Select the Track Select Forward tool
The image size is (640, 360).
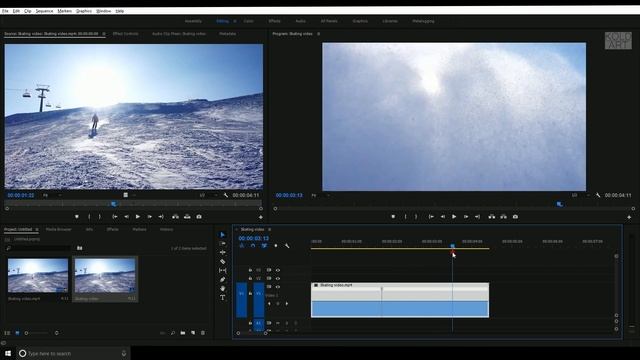pos(222,244)
